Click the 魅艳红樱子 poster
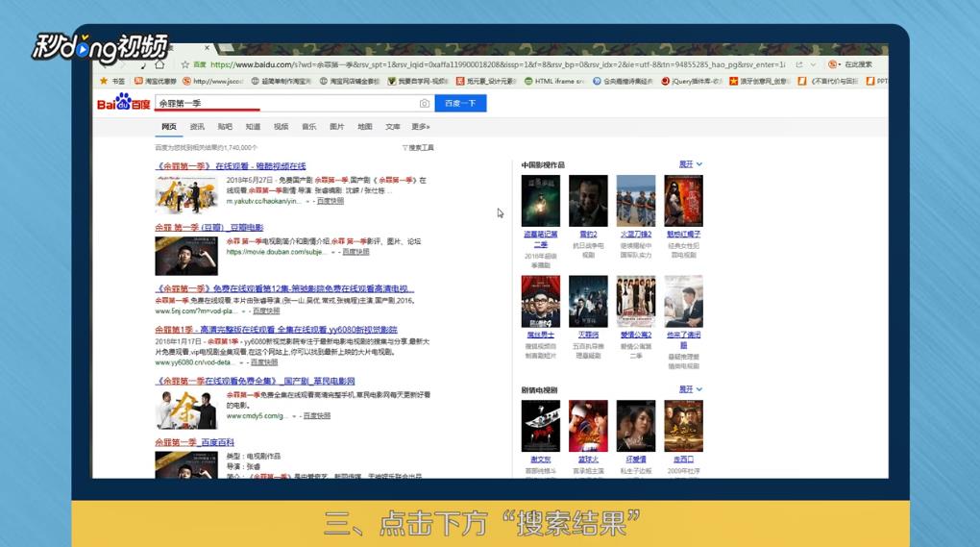Screen dimensions: 980x547 [683, 201]
